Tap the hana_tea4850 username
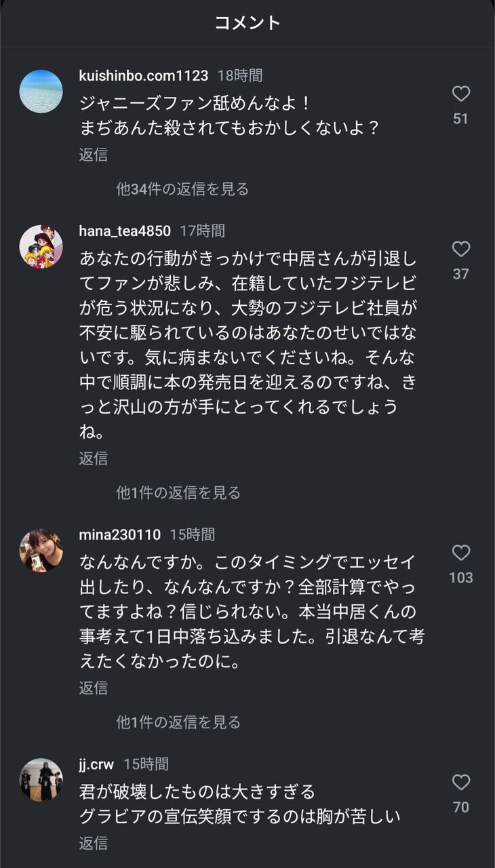 coord(125,231)
